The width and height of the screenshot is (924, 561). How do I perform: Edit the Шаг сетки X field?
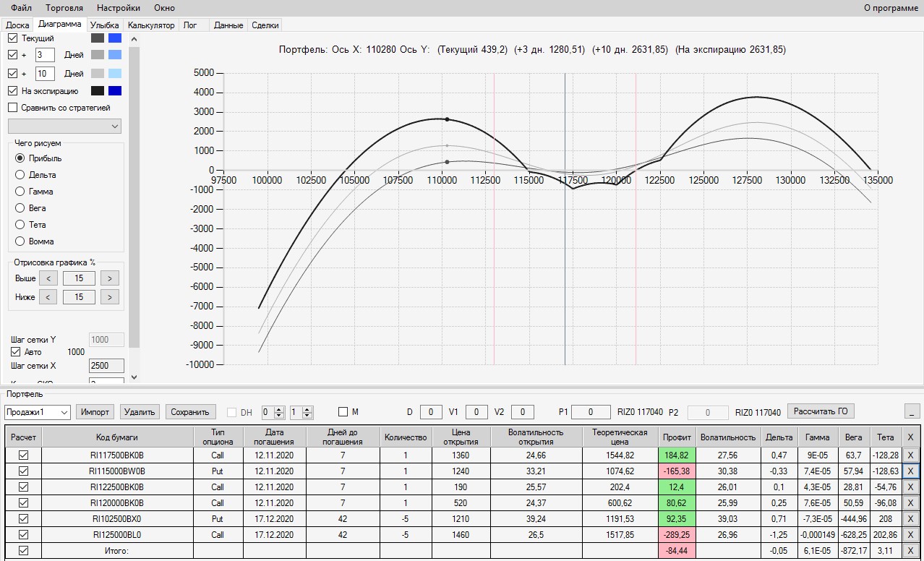click(106, 366)
